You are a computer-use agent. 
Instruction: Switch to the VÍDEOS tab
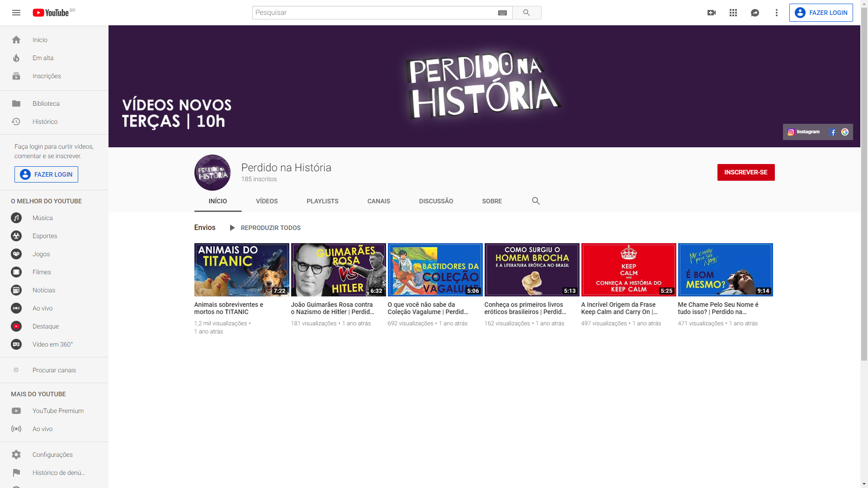[x=267, y=201]
